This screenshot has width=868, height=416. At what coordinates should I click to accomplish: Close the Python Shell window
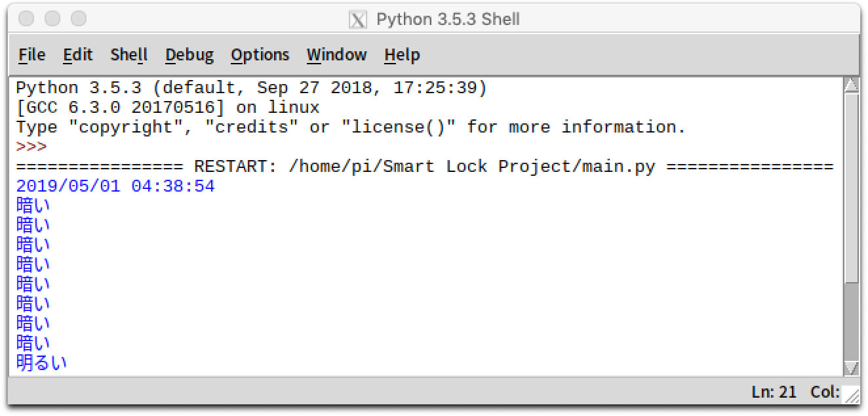26,19
